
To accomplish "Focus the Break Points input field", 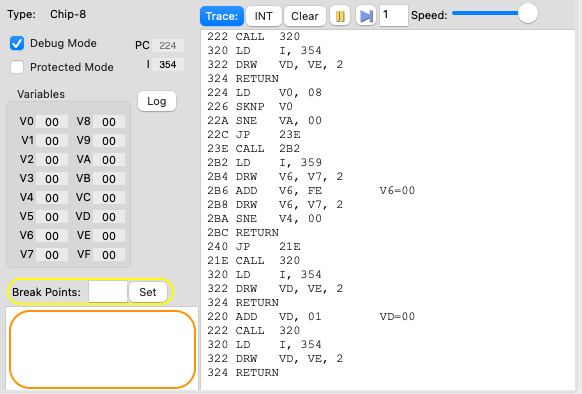I will click(108, 292).
